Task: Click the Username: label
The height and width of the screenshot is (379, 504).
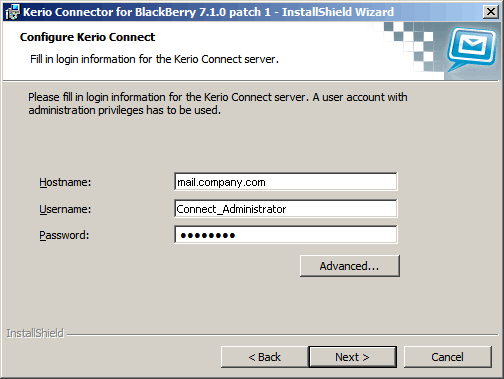Action: click(65, 209)
